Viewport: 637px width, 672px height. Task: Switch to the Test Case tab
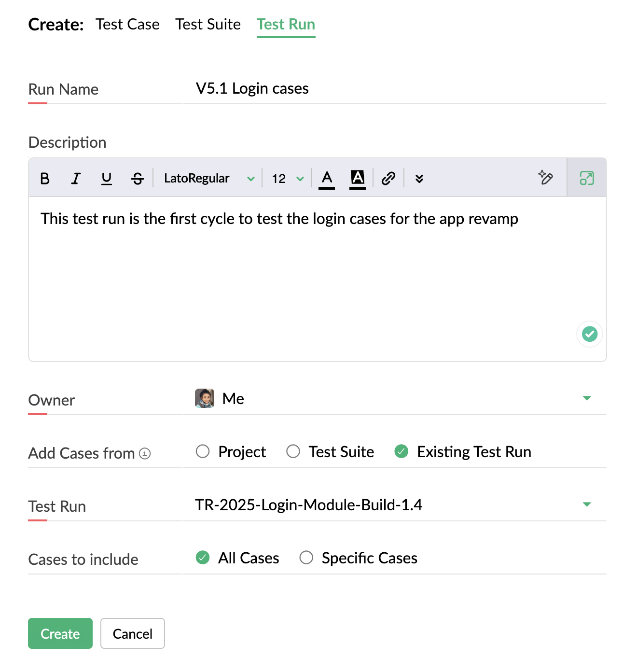tap(127, 24)
